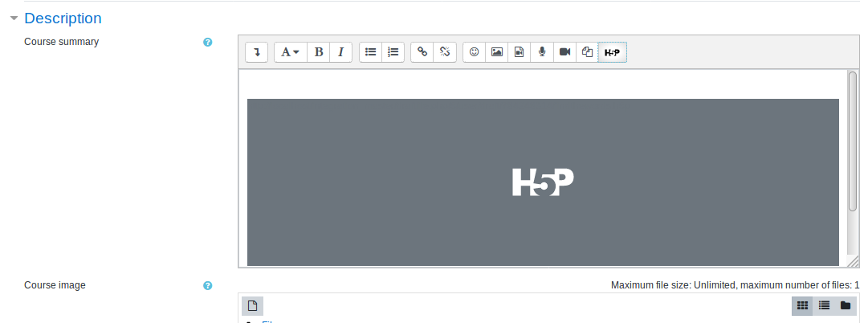Screen dimensions: 868x323
Task: Toggle italic formatting
Action: click(x=341, y=52)
